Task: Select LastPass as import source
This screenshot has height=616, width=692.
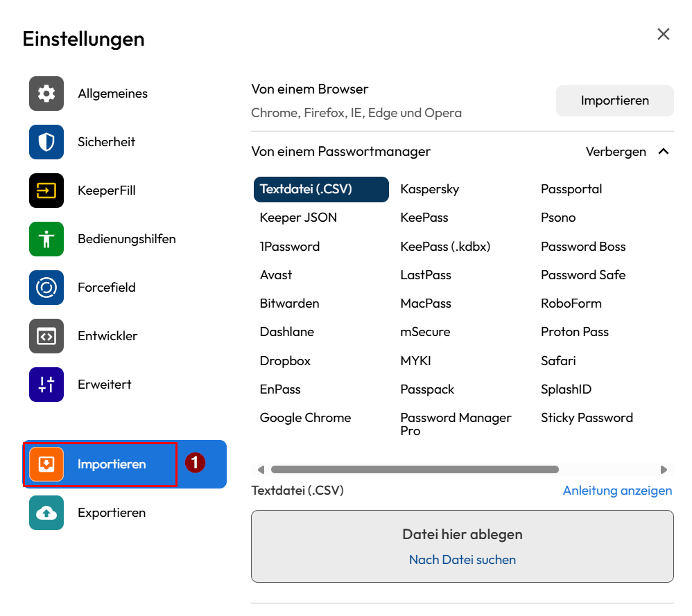Action: point(426,275)
